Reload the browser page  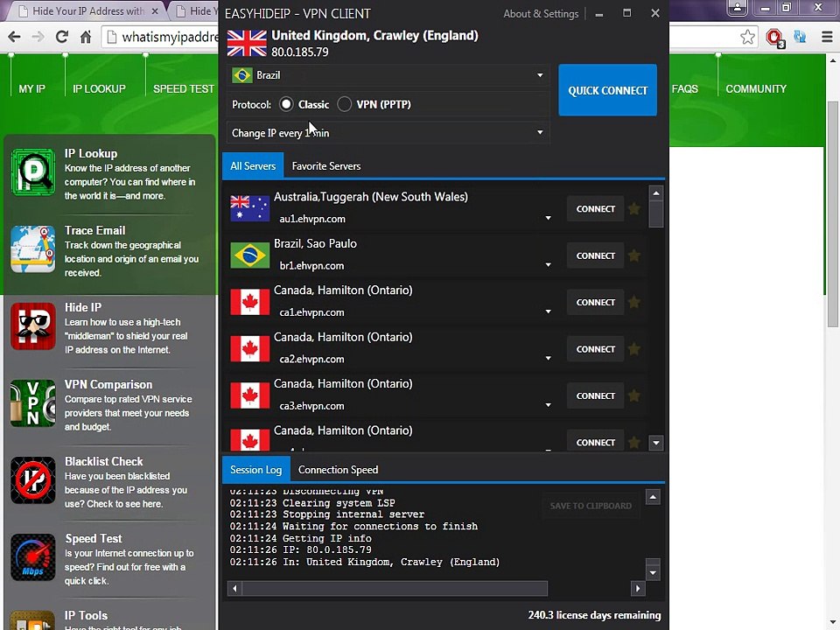pos(61,37)
